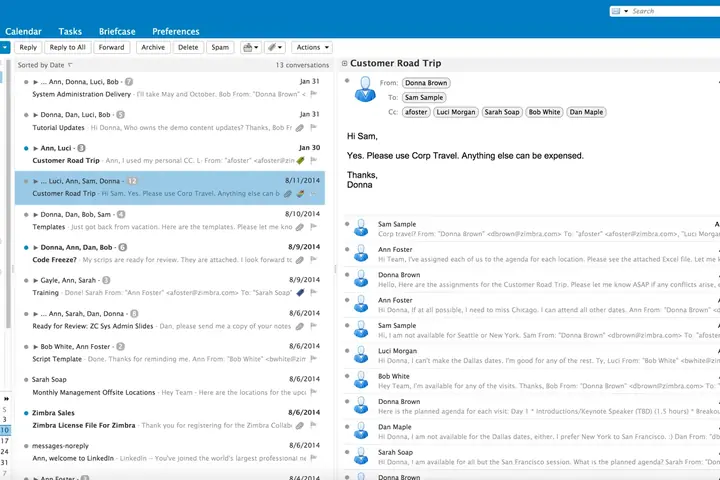
Task: Go to the Briefcase tab
Action: coord(117,31)
